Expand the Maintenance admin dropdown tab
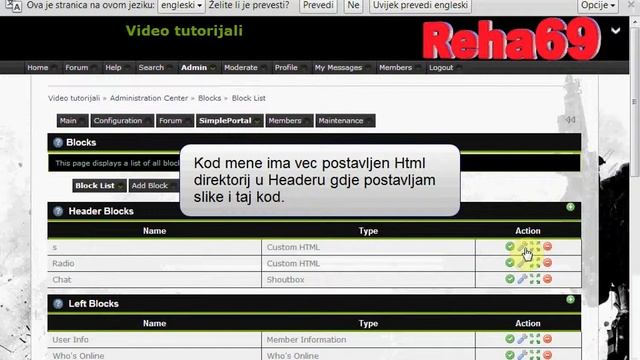Image resolution: width=640 pixels, height=360 pixels. pos(345,121)
